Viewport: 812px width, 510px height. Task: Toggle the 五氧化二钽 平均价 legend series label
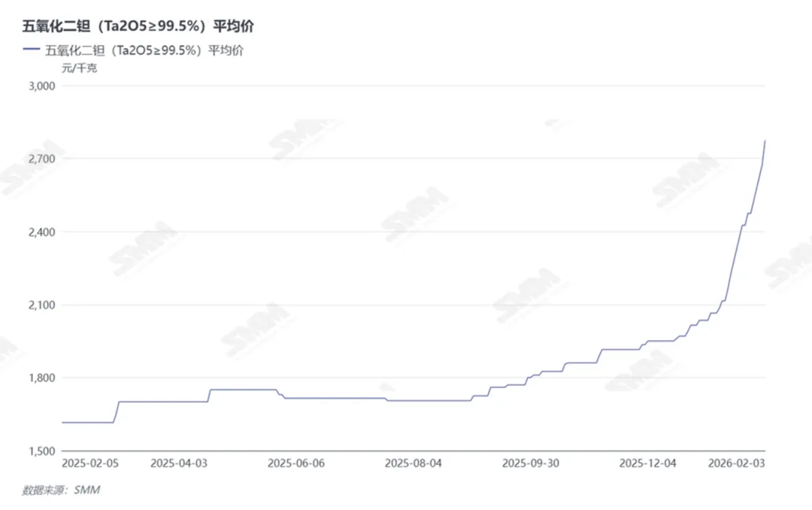144,50
